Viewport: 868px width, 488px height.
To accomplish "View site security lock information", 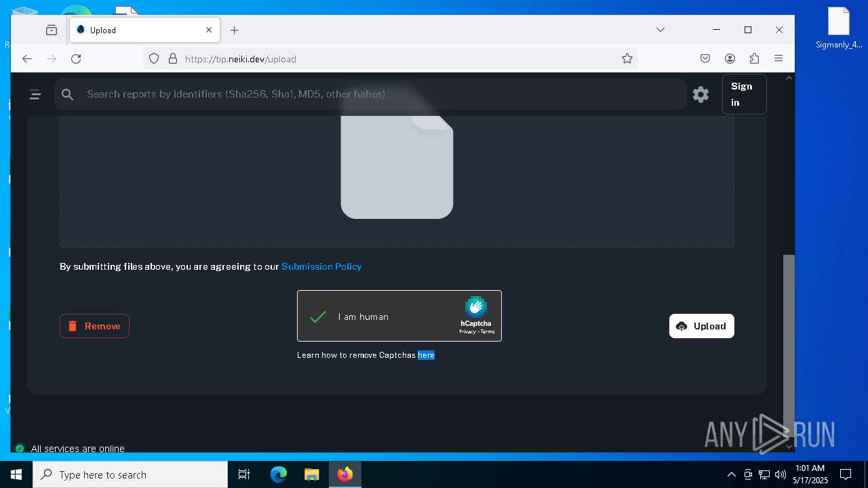I will pos(172,59).
